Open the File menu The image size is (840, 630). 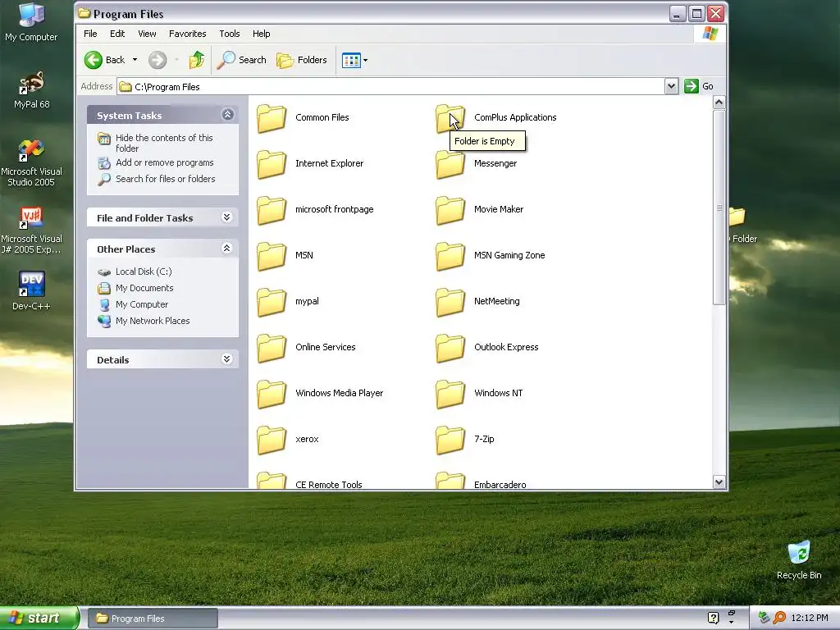pyautogui.click(x=90, y=34)
